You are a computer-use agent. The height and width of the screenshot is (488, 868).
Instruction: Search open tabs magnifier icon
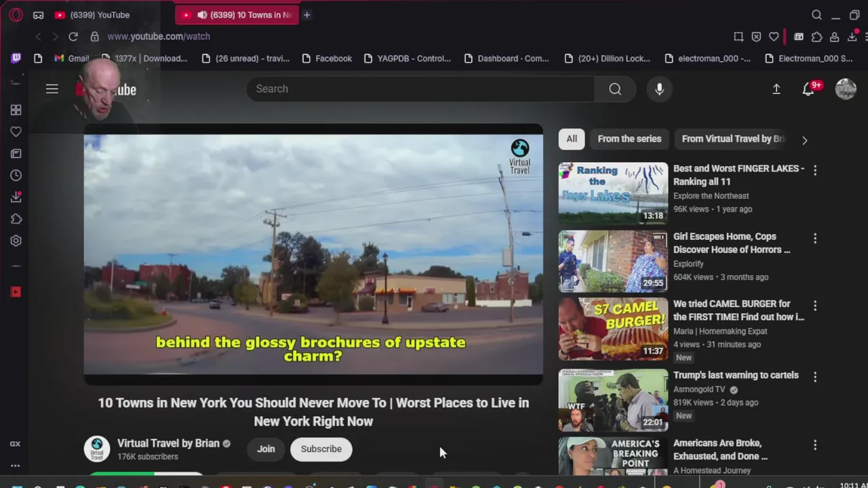pyautogui.click(x=816, y=15)
